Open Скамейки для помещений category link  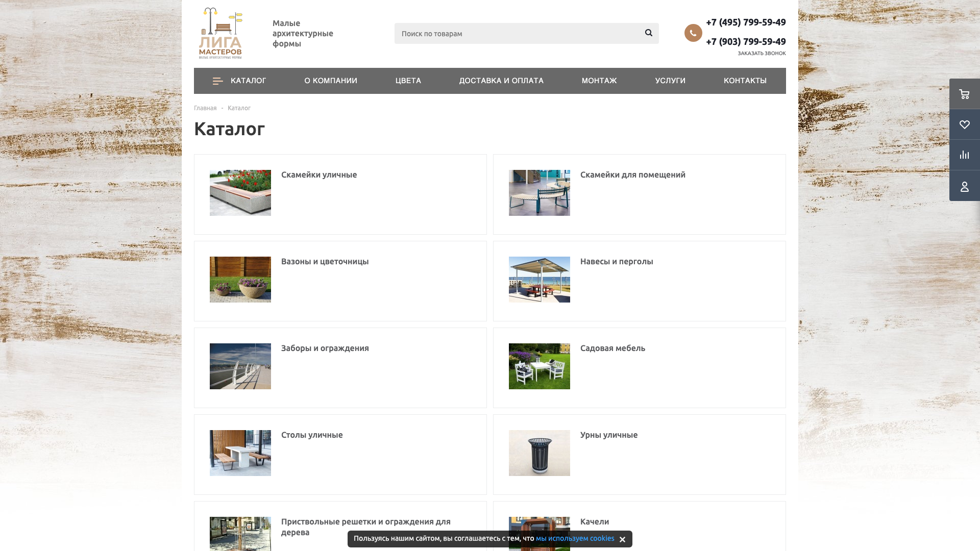633,175
